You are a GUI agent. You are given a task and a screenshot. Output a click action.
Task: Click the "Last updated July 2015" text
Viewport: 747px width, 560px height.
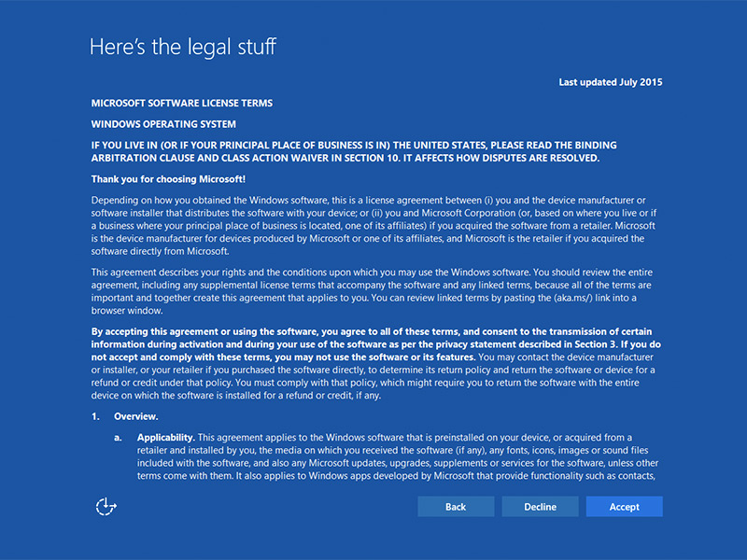pos(610,82)
